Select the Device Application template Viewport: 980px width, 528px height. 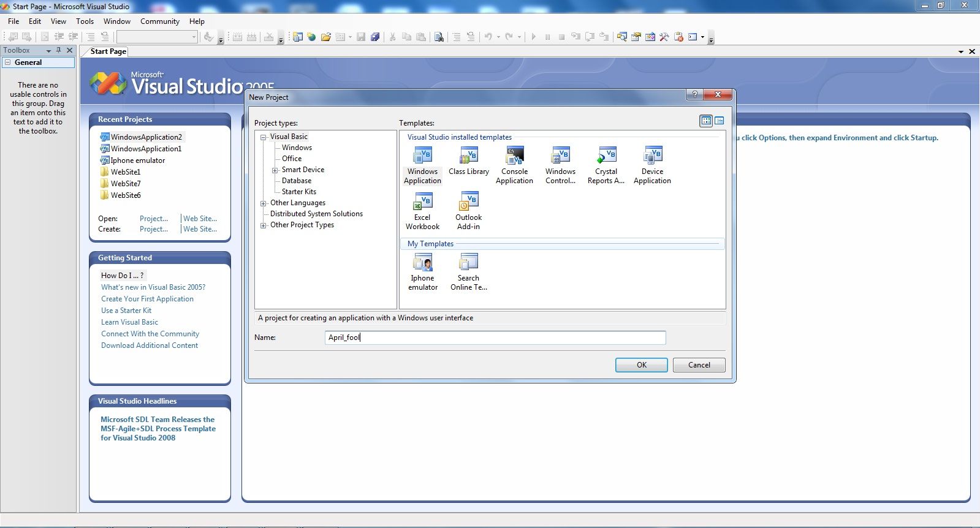(x=653, y=165)
